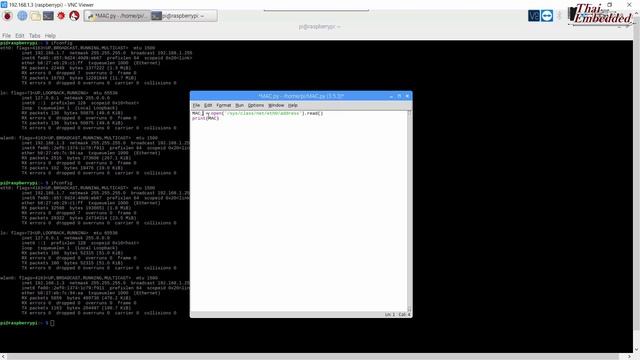Open the File Manager folder icon

[36, 16]
